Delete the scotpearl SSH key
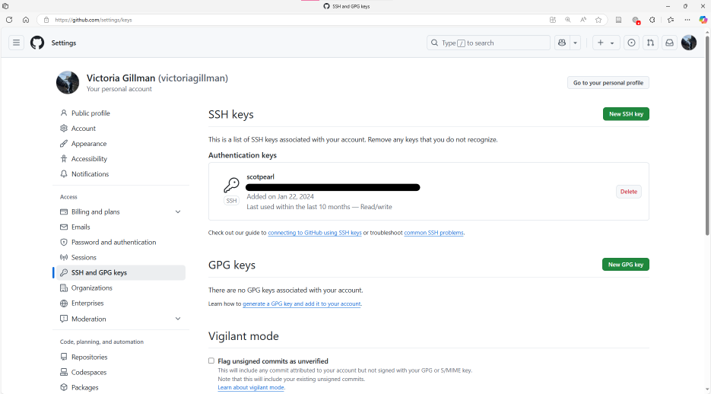The width and height of the screenshot is (711, 394). click(628, 191)
